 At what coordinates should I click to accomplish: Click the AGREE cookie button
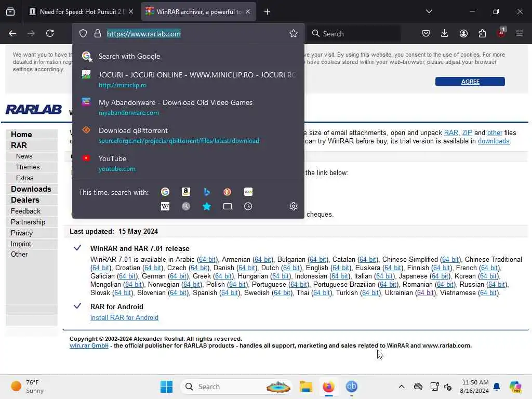point(470,82)
